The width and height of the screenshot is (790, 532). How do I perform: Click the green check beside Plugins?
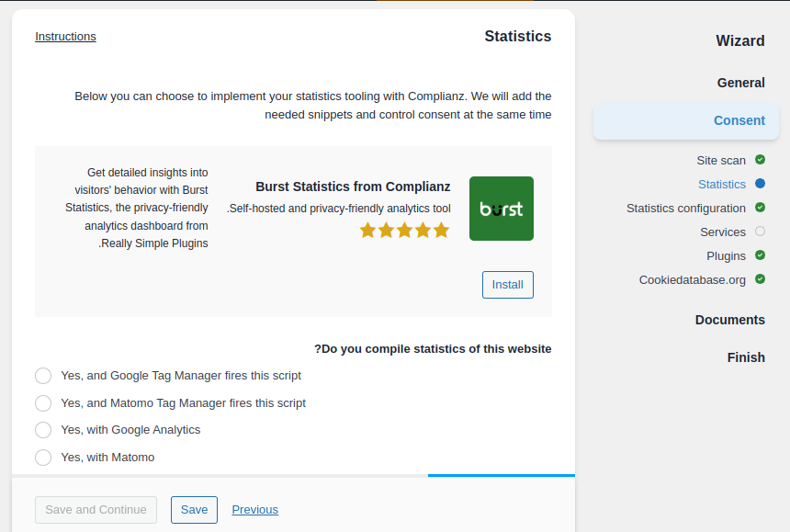[x=760, y=255]
